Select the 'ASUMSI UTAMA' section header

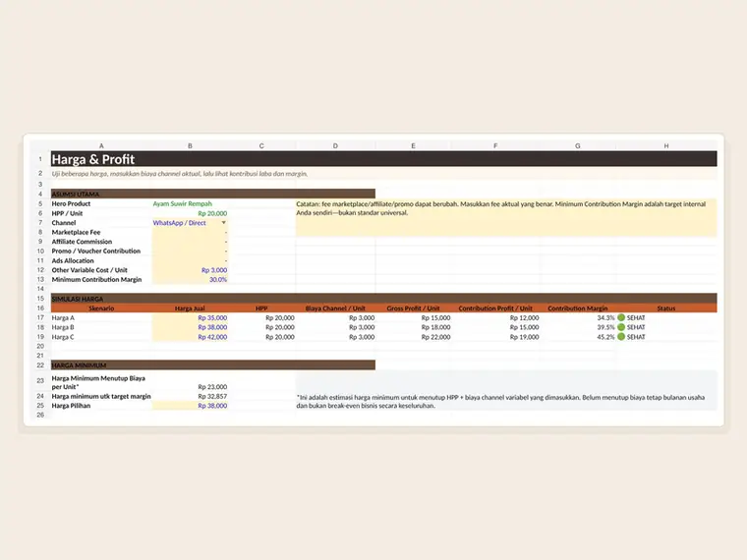tap(213, 194)
